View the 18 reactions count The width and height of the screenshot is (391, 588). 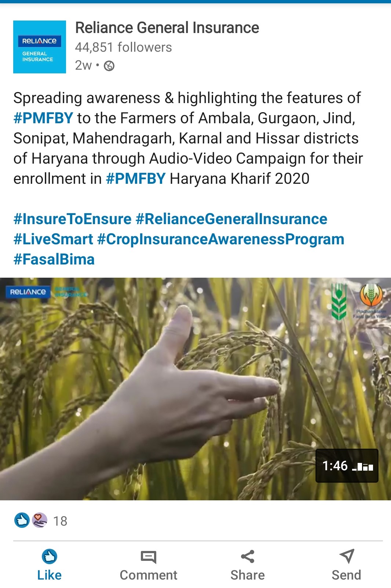[x=60, y=521]
